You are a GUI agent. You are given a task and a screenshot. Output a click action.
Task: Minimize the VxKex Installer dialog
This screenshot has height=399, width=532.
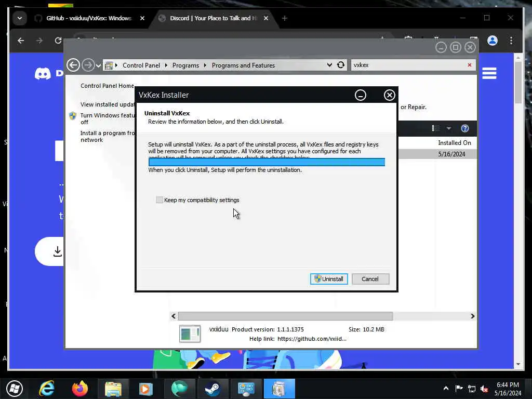coord(361,95)
